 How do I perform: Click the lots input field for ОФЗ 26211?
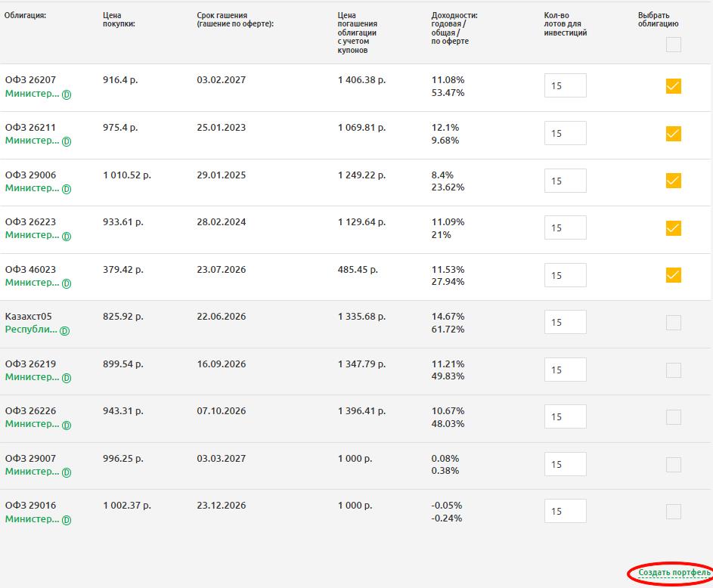(x=565, y=134)
